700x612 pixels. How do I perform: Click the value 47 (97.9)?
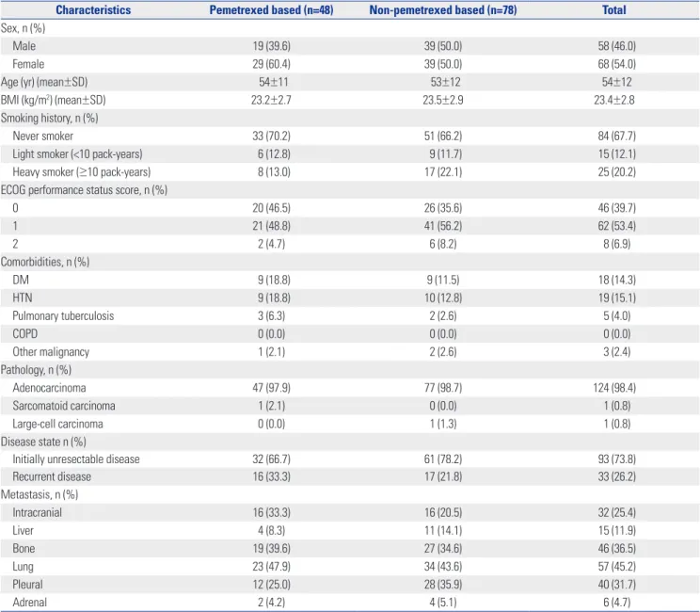tap(271, 388)
